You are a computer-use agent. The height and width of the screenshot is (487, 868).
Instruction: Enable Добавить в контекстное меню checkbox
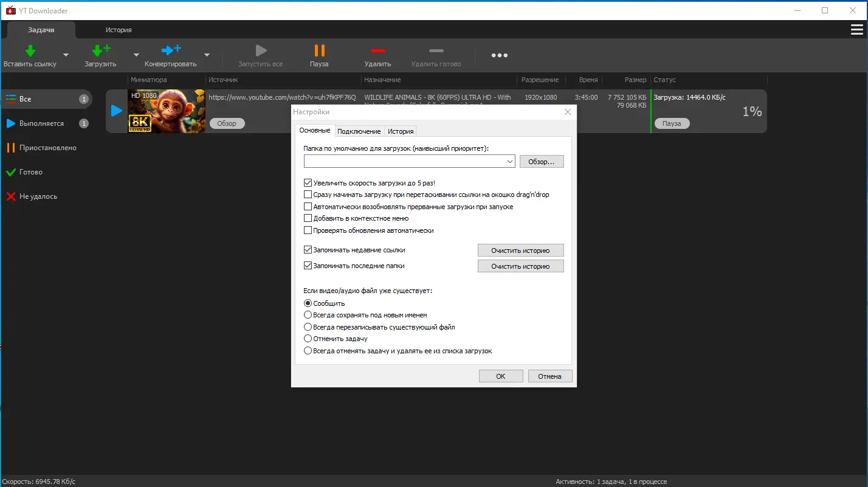[x=308, y=218]
